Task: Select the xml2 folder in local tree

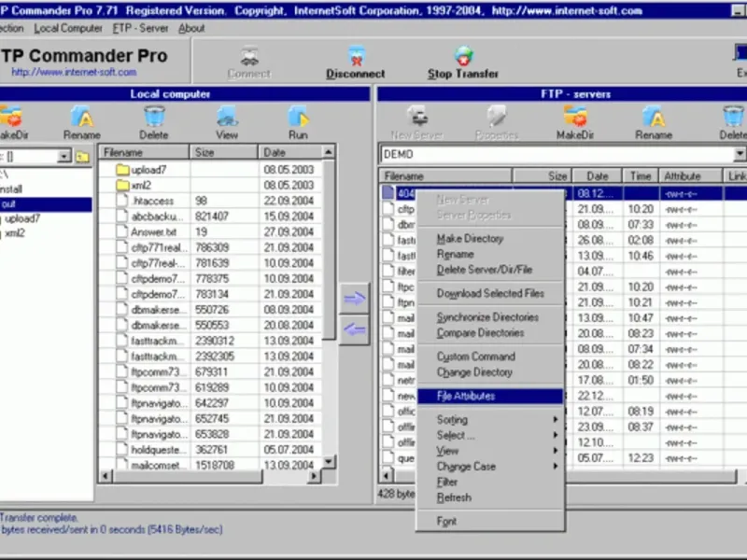Action: point(14,233)
